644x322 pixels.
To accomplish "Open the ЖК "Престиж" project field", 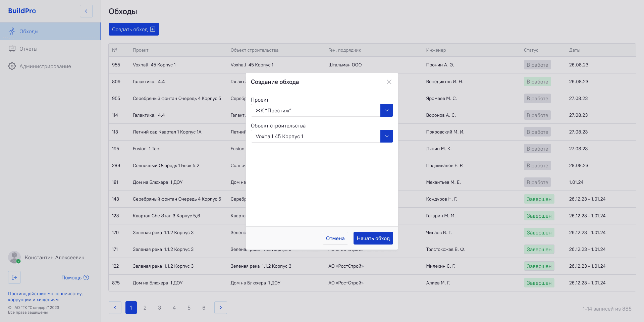I will tap(315, 110).
